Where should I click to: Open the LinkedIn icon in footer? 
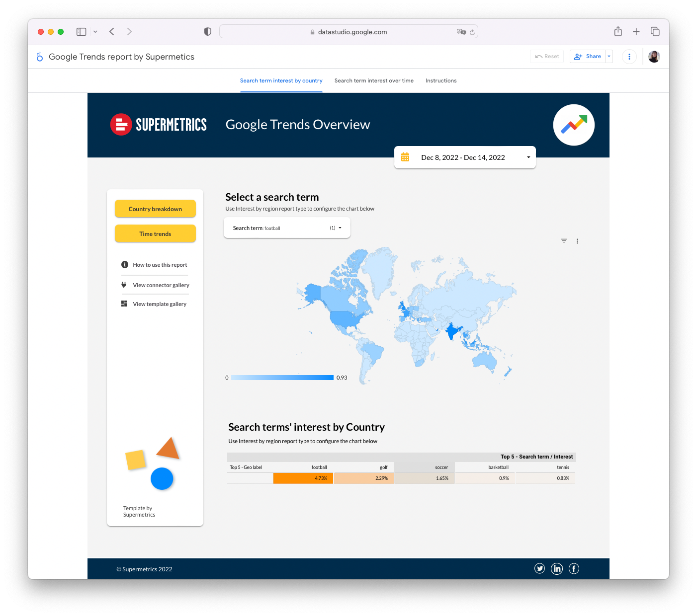click(557, 569)
